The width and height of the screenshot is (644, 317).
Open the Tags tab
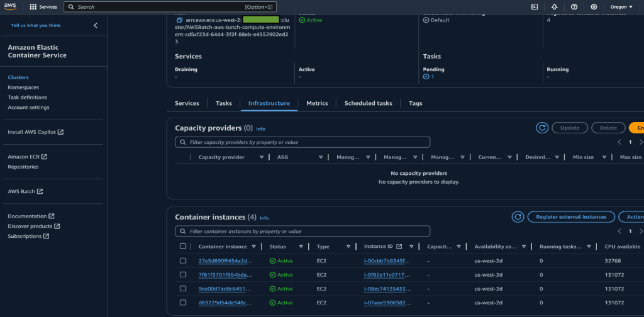click(x=415, y=104)
